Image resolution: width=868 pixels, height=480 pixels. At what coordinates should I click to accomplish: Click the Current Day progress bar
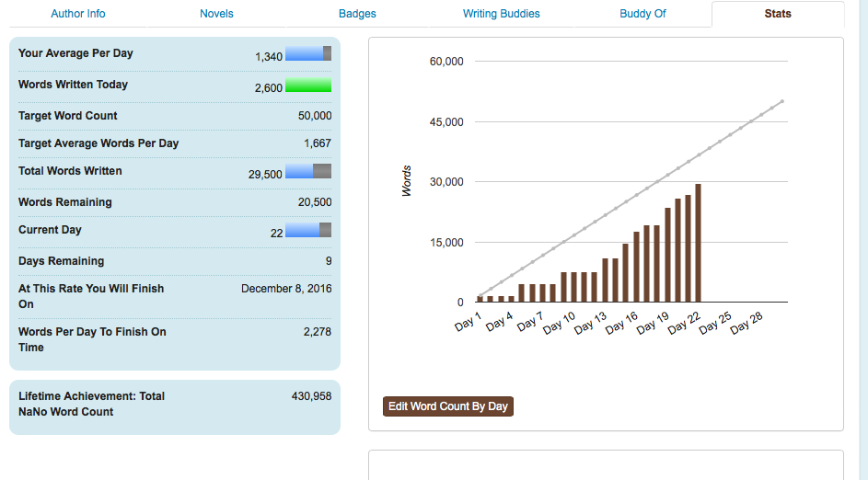[308, 230]
